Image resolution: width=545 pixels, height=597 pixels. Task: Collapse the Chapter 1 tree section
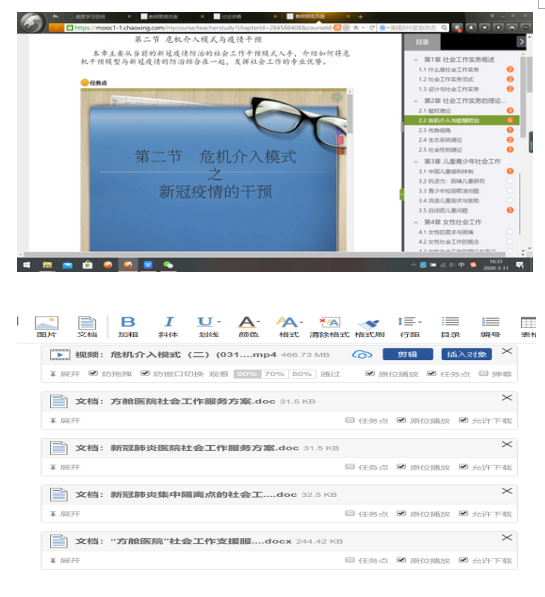[x=416, y=60]
